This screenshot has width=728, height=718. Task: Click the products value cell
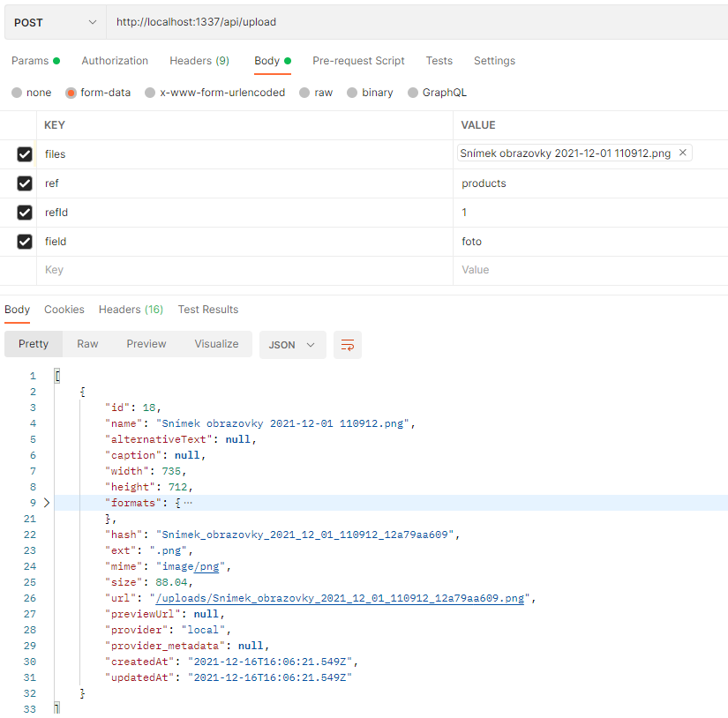pos(590,183)
